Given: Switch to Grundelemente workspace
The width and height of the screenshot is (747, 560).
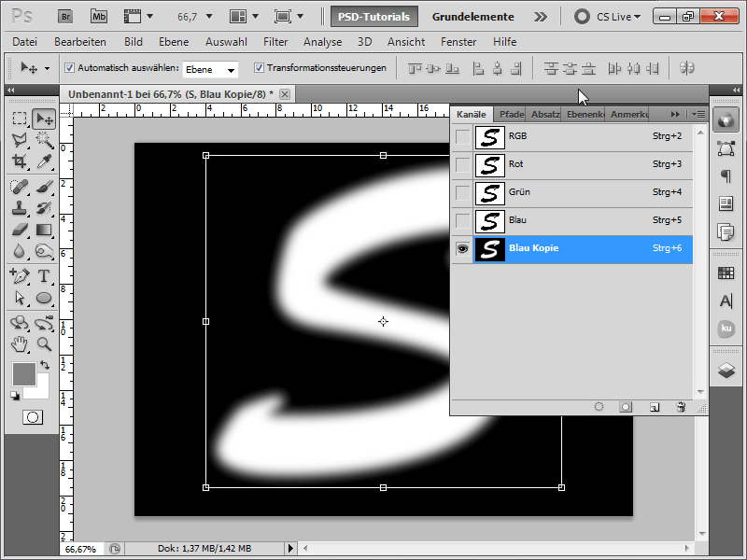Looking at the screenshot, I should pyautogui.click(x=473, y=17).
